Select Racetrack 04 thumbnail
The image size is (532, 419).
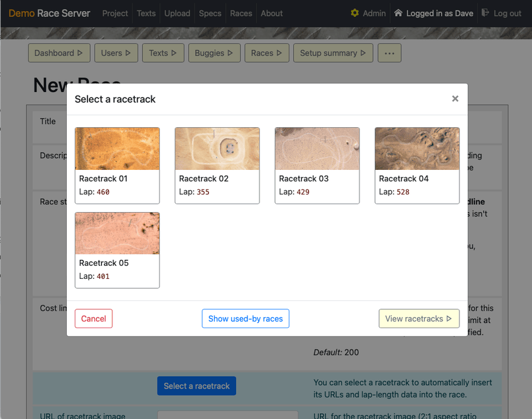417,149
